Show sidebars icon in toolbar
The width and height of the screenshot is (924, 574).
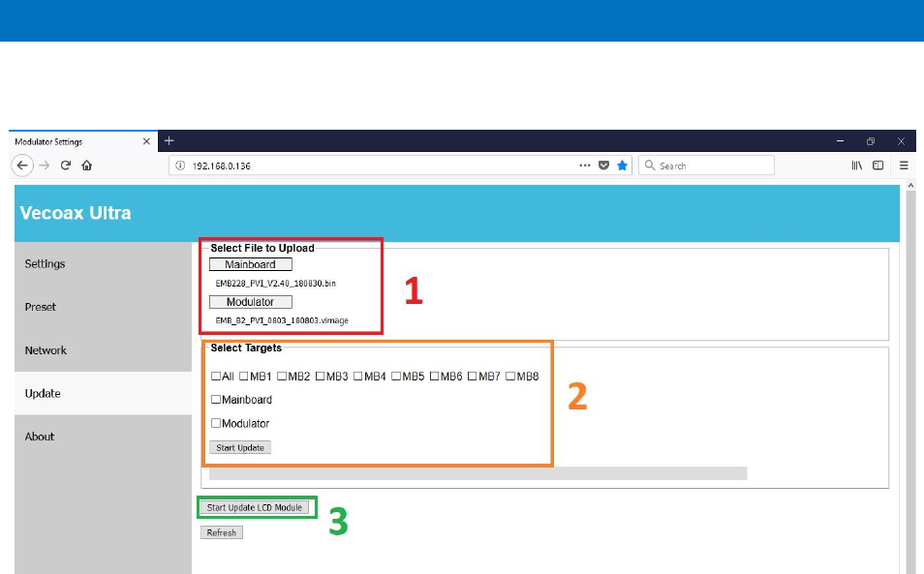(878, 166)
